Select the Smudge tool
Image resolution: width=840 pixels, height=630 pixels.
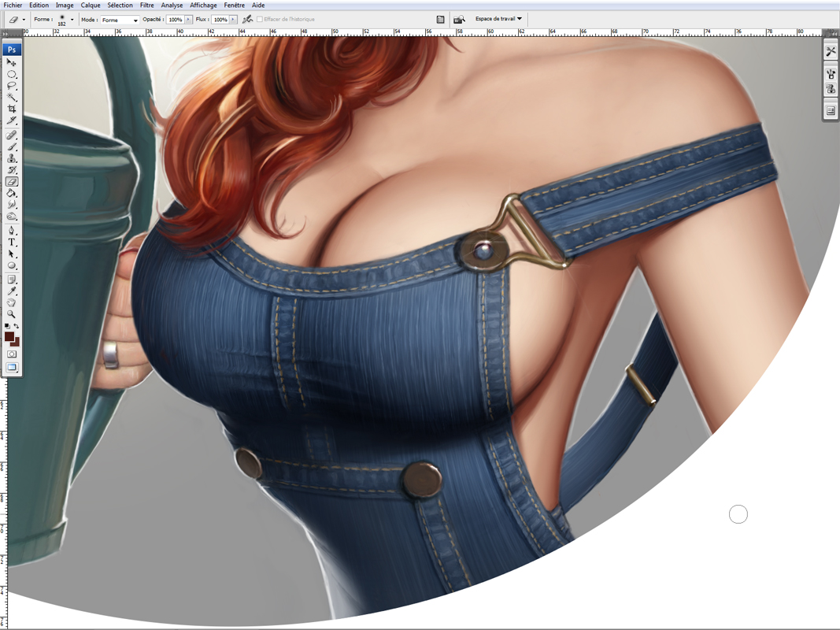pos(11,205)
